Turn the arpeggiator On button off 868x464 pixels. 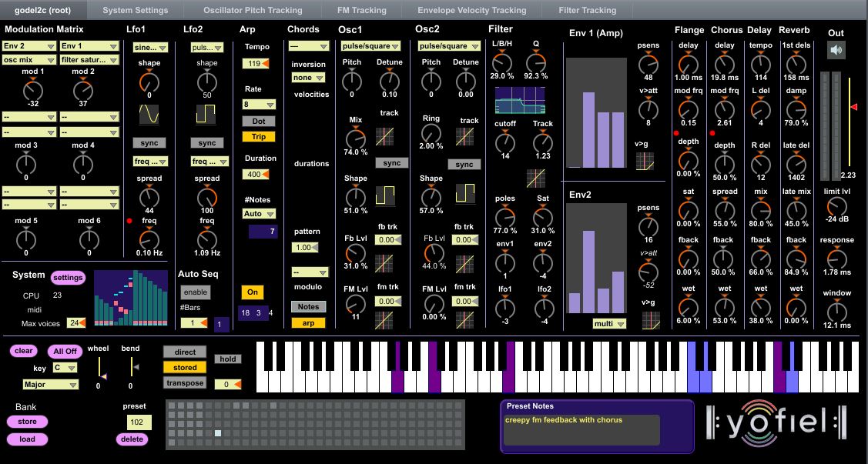[x=253, y=292]
